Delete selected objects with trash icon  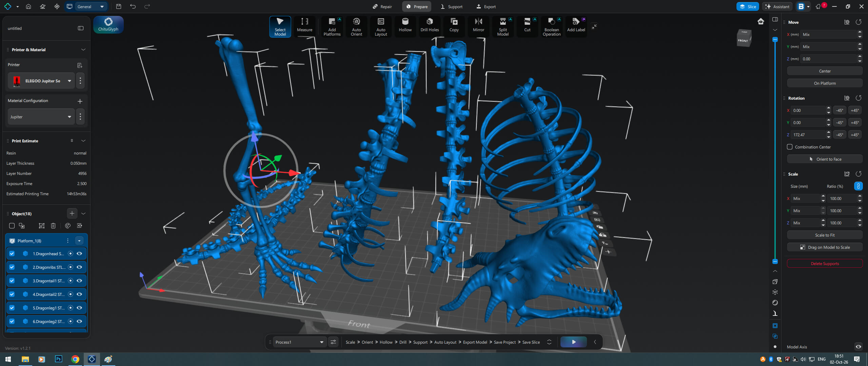(x=53, y=226)
